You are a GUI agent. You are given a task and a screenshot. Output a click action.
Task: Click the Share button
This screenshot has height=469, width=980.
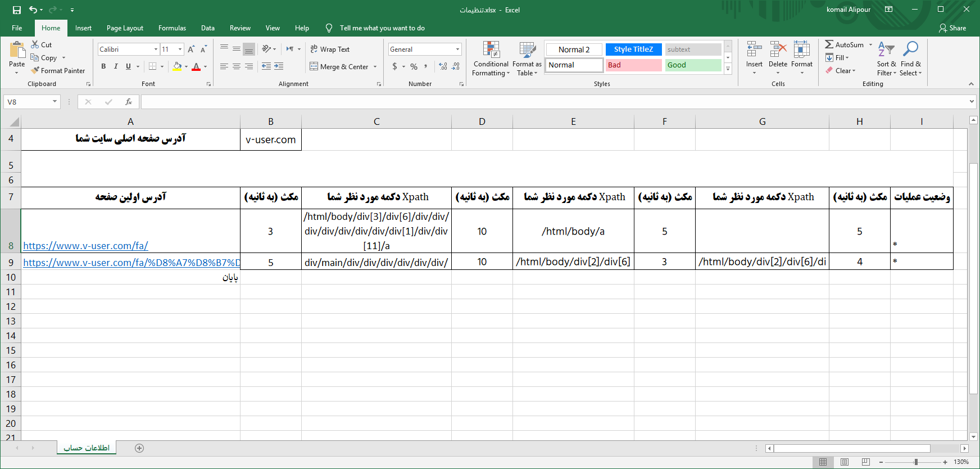coord(952,28)
